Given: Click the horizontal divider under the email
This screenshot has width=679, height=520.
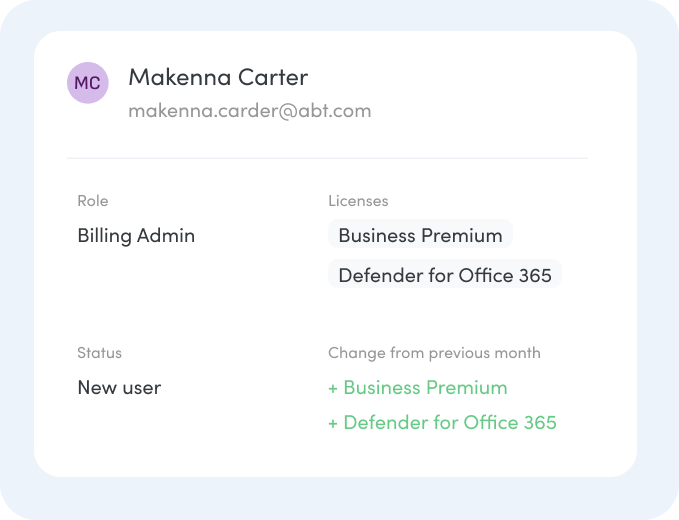Looking at the screenshot, I should click(327, 158).
